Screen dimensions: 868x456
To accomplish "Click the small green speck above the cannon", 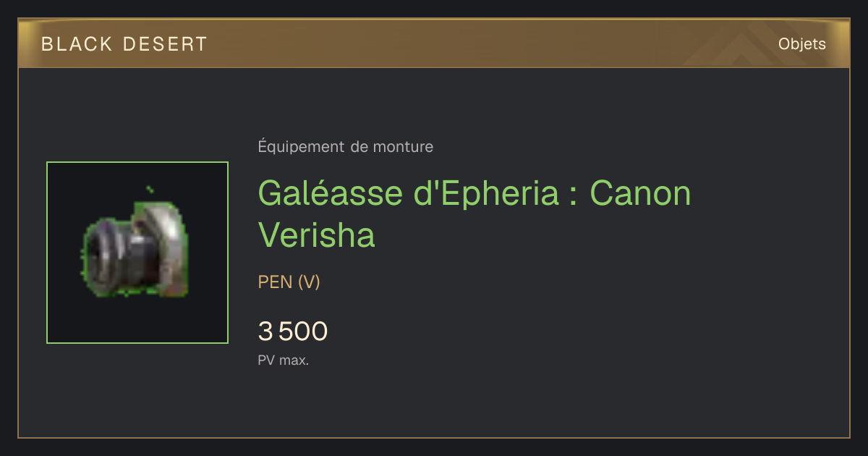I will coord(150,190).
